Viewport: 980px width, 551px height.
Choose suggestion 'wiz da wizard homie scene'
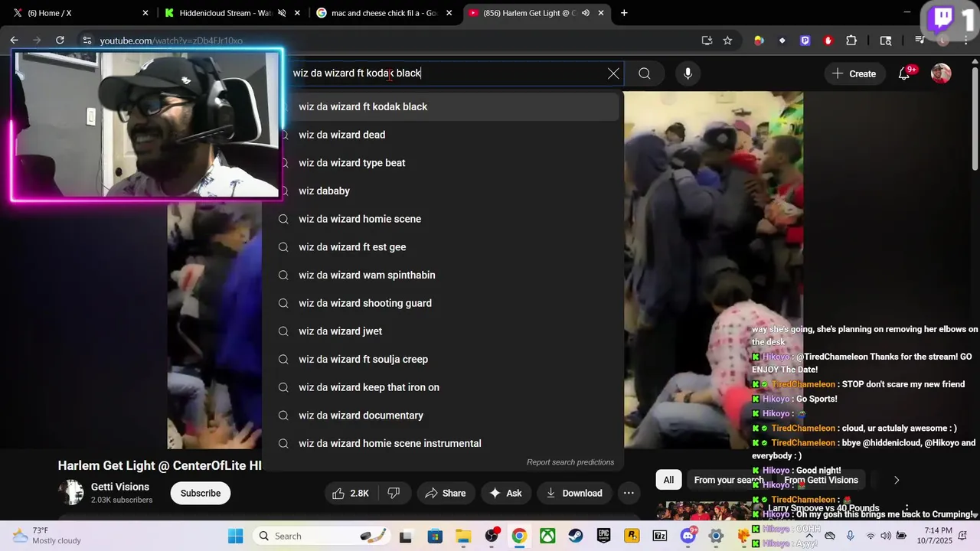pos(443,219)
